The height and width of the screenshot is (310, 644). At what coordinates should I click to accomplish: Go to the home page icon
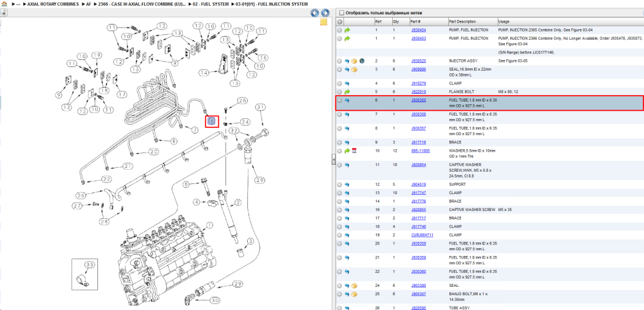5,4
